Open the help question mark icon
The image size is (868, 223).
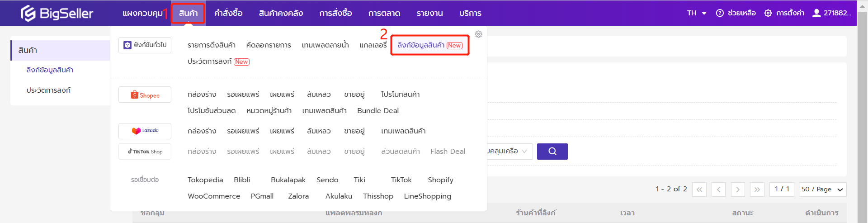pyautogui.click(x=720, y=13)
